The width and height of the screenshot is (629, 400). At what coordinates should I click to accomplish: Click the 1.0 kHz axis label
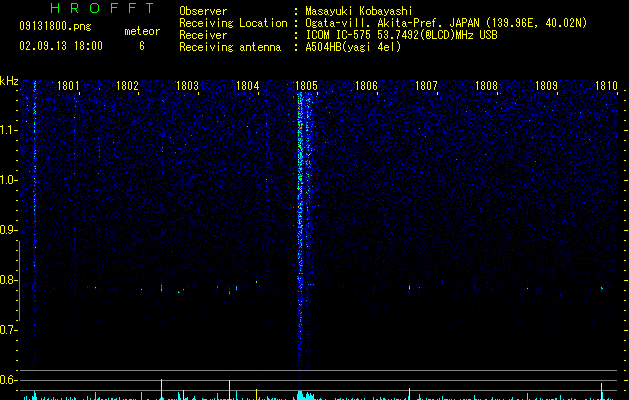point(8,180)
